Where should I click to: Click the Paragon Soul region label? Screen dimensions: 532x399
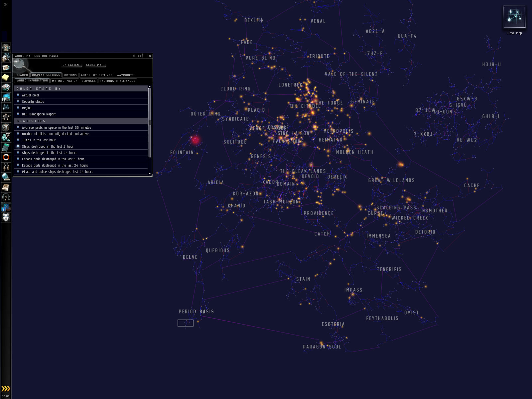[x=322, y=347]
